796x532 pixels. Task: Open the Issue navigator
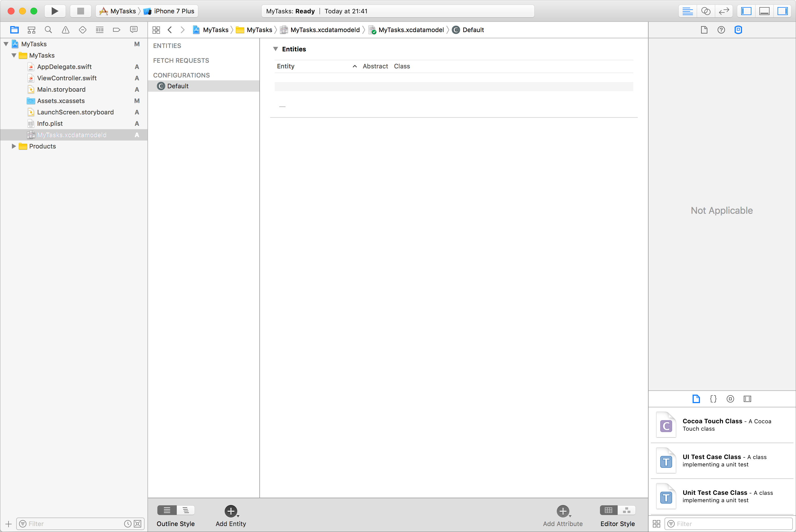point(66,30)
